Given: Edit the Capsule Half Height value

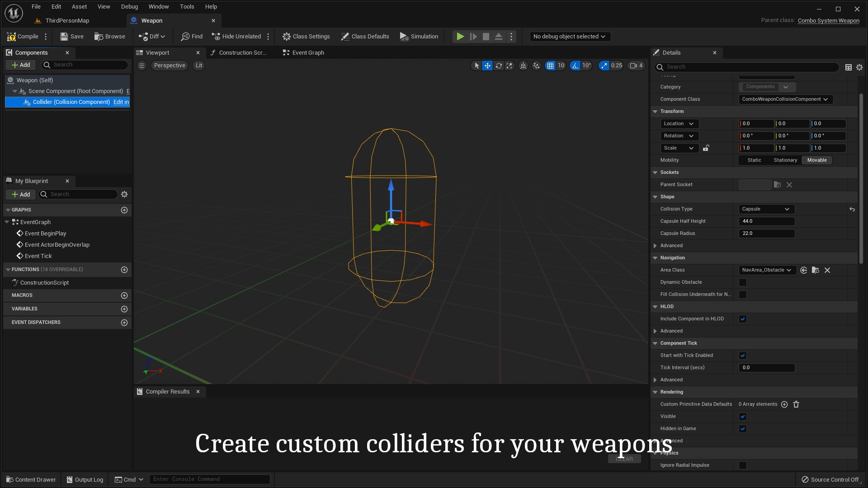Looking at the screenshot, I should click(x=766, y=221).
